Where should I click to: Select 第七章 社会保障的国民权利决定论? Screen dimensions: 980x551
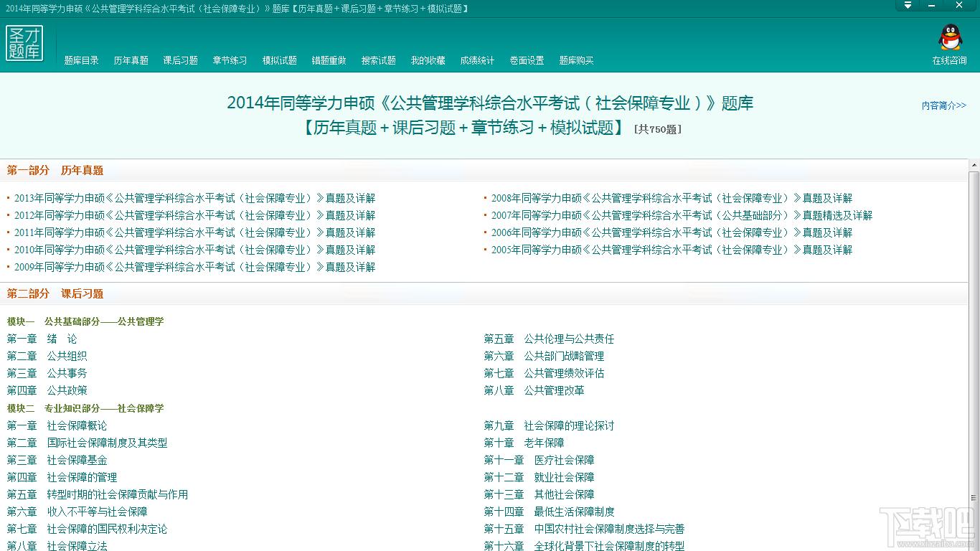coord(88,529)
